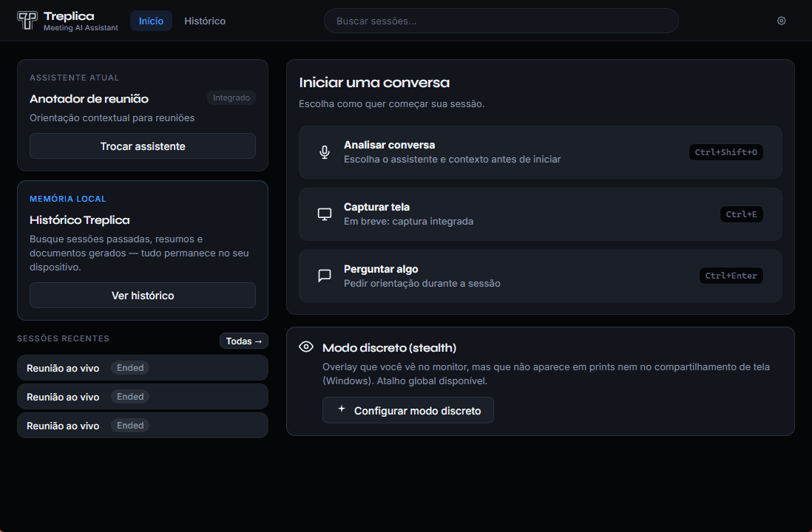Image resolution: width=812 pixels, height=532 pixels.
Task: Click the ASSISTENTE ATUAL label
Action: (75, 78)
